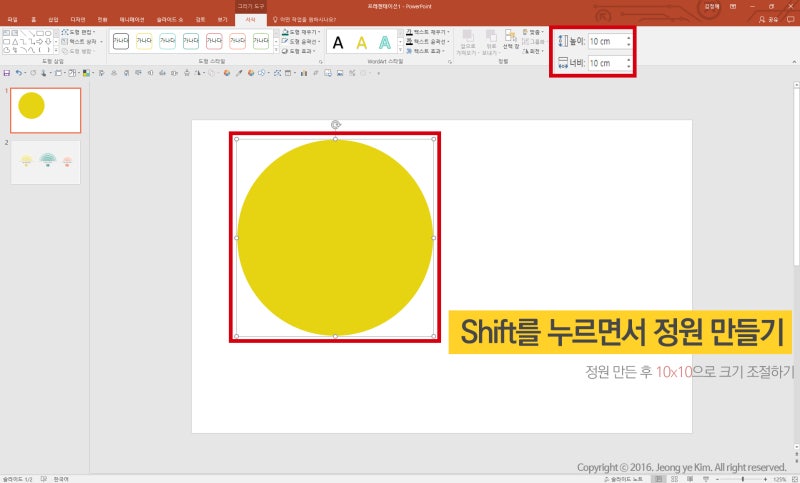Click the rotation handle above the circle
800x483 pixels.
[335, 125]
